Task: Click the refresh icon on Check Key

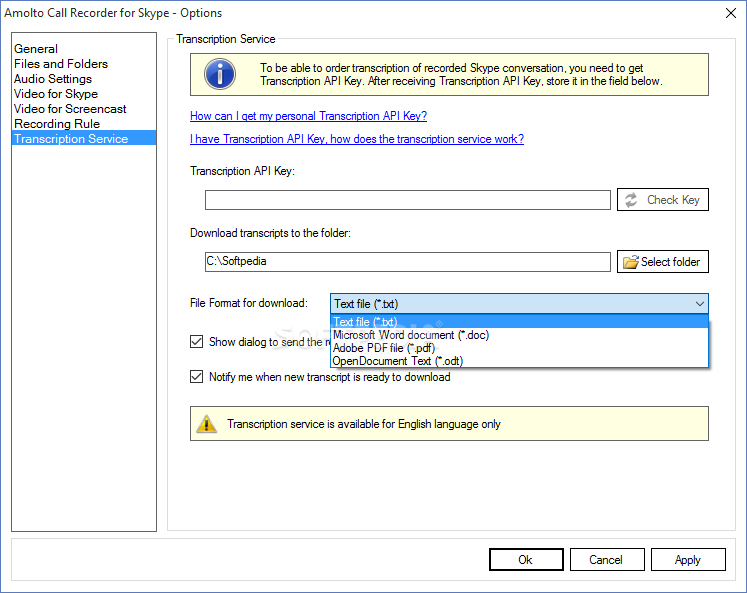Action: [631, 200]
